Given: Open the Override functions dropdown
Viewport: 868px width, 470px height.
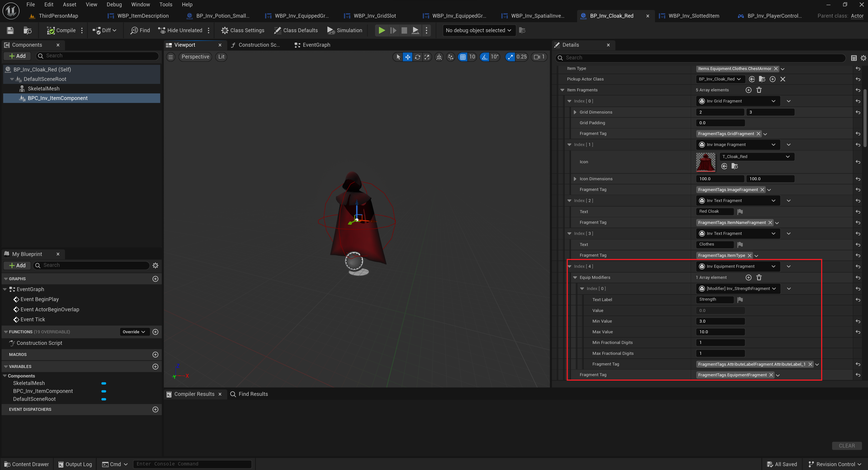Looking at the screenshot, I should 134,332.
